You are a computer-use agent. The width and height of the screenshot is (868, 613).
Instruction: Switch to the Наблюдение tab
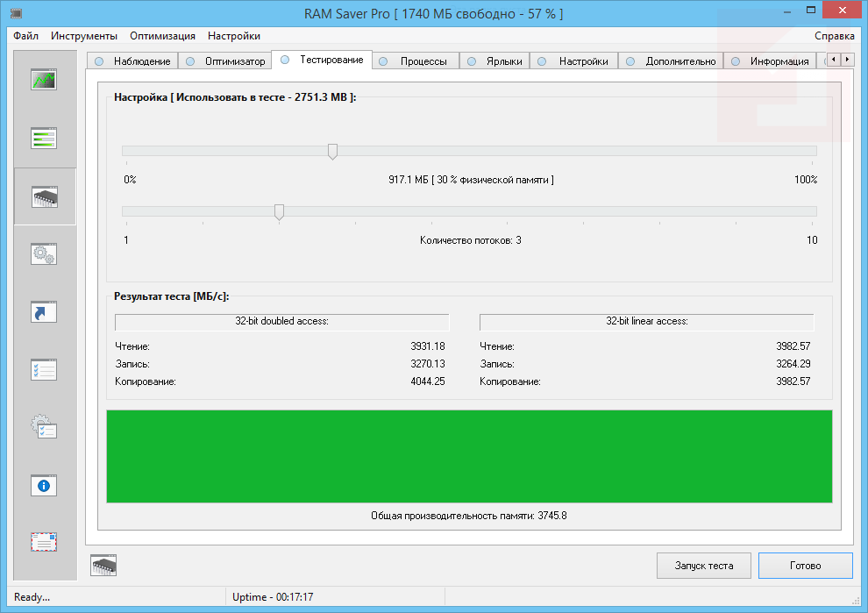(132, 61)
